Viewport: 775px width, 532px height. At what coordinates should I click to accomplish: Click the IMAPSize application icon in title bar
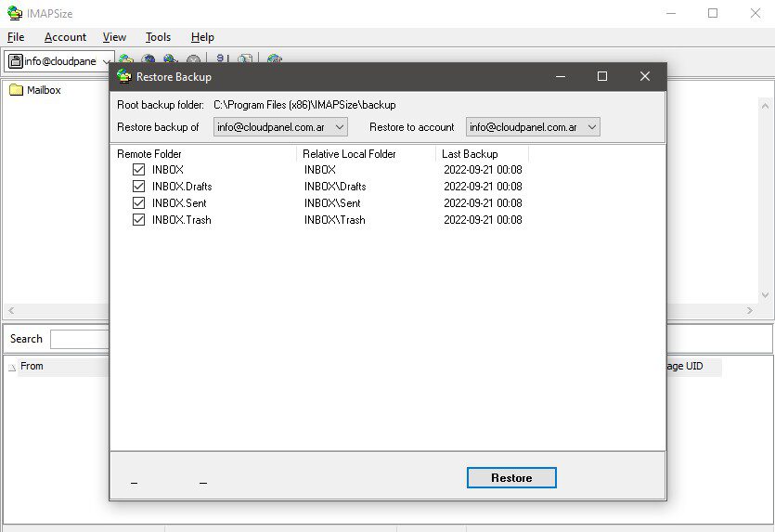pos(14,13)
